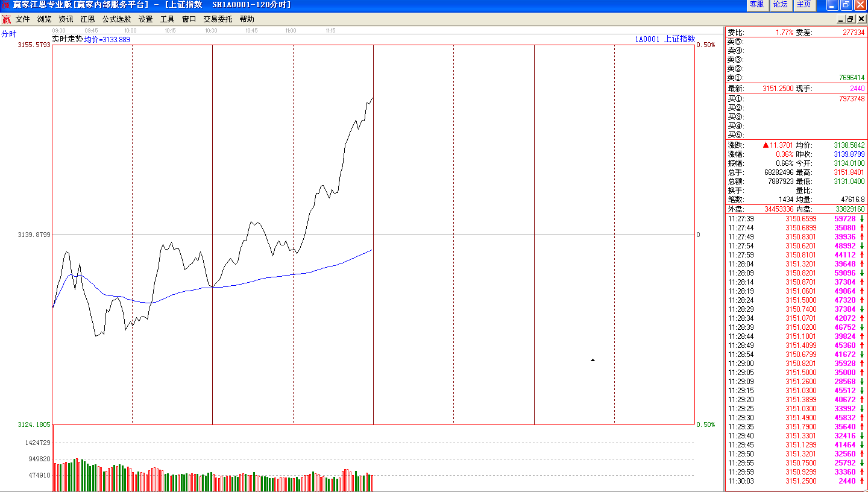Viewport: 868px width, 492px height.
Task: Select the 11:28:34 tick row
Action: 796,318
